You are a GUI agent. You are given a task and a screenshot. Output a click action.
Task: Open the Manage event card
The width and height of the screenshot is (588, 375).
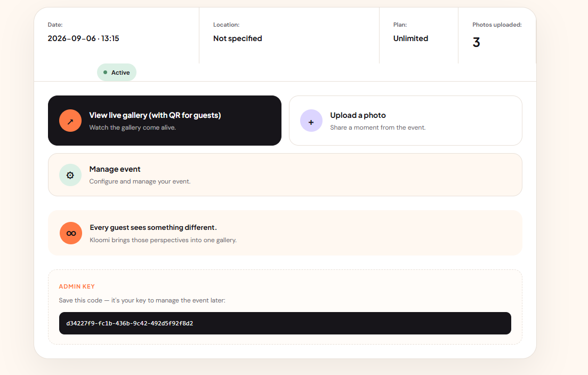point(285,174)
